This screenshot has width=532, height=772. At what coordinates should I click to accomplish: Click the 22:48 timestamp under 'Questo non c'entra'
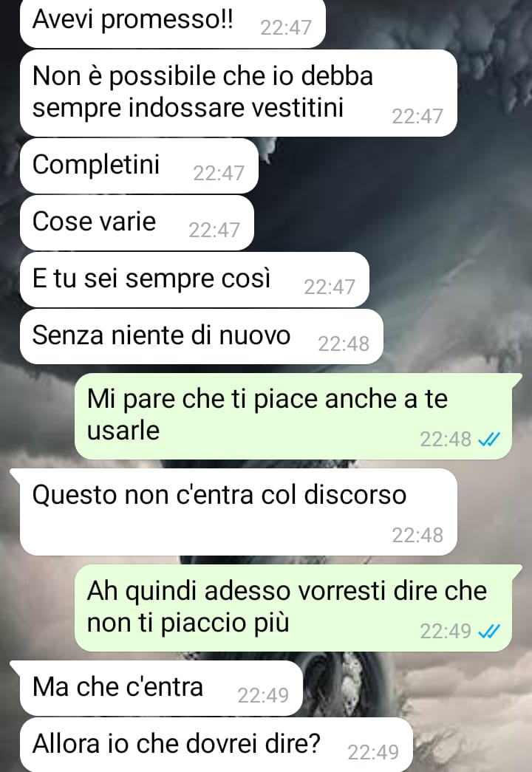coord(417,535)
